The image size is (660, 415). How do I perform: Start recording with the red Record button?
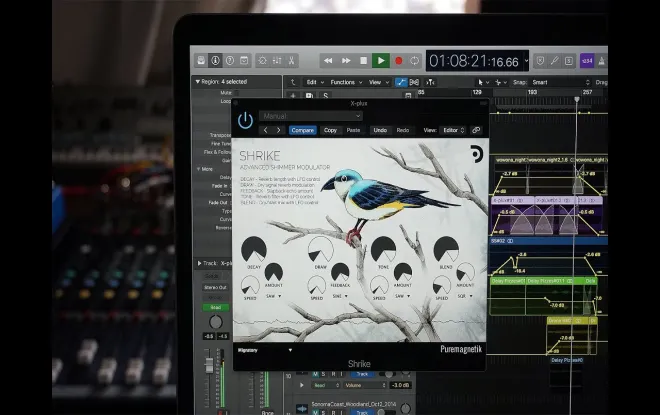398,61
